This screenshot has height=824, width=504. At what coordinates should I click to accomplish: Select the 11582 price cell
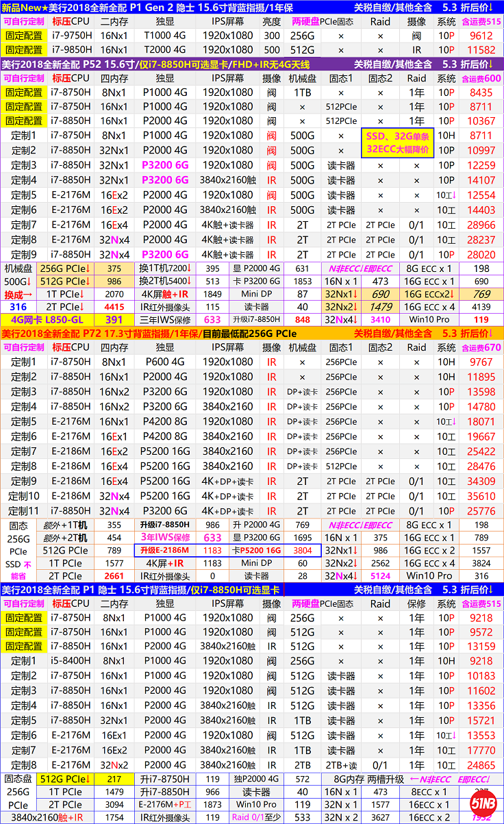pos(481,50)
